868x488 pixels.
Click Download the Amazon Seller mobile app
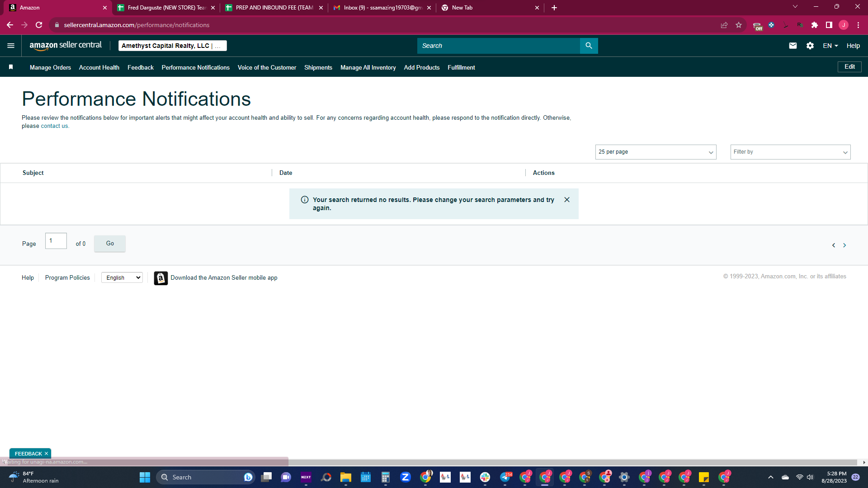point(224,277)
